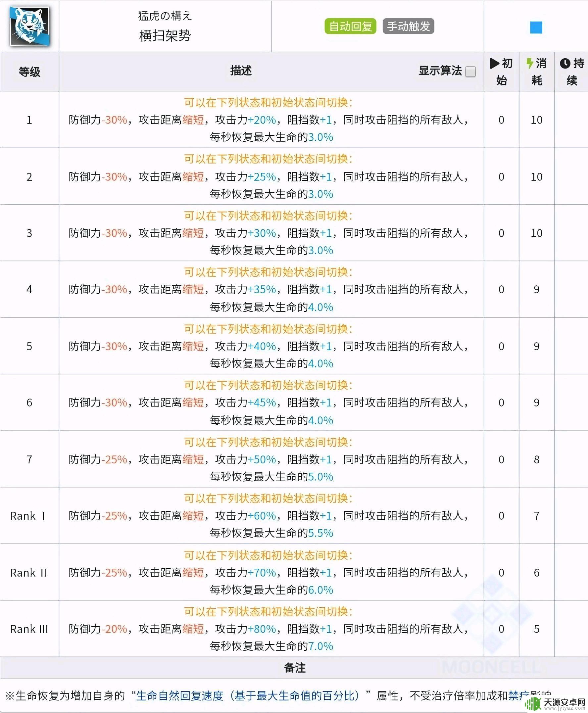Click the cost value 8 in level 7 row
Viewport: 588px width, 713px height.
coord(536,459)
